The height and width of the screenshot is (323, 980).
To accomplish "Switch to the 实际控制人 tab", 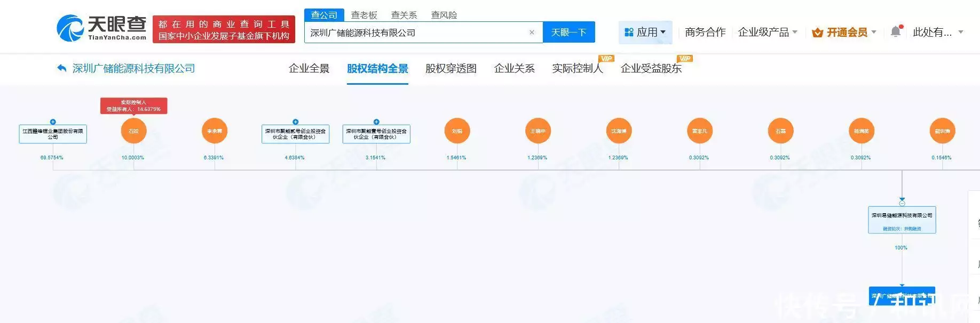I will point(578,68).
